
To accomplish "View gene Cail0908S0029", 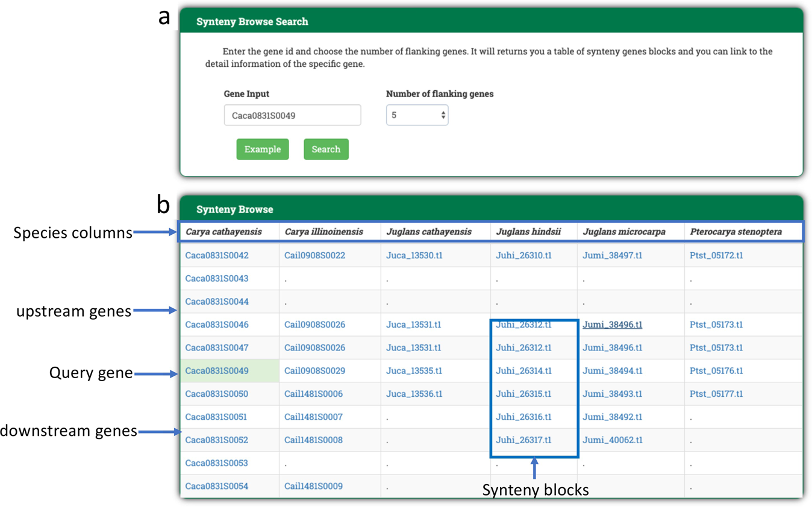I will click(314, 371).
